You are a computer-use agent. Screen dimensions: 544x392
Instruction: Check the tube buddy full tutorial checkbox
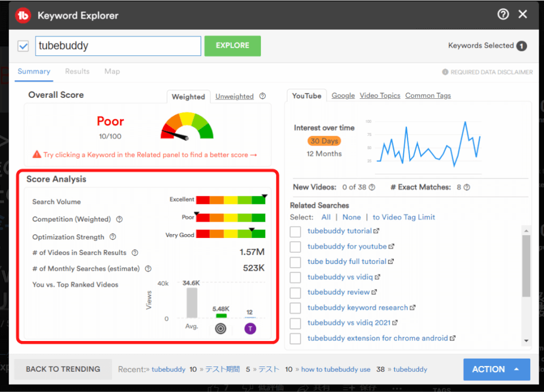click(x=295, y=262)
